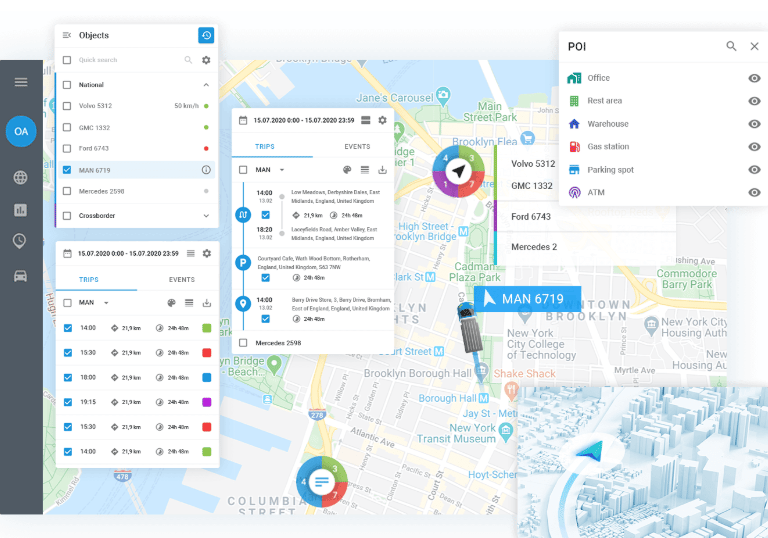
Task: Switch to TRIPS tab in lower-left panel
Action: 89,279
